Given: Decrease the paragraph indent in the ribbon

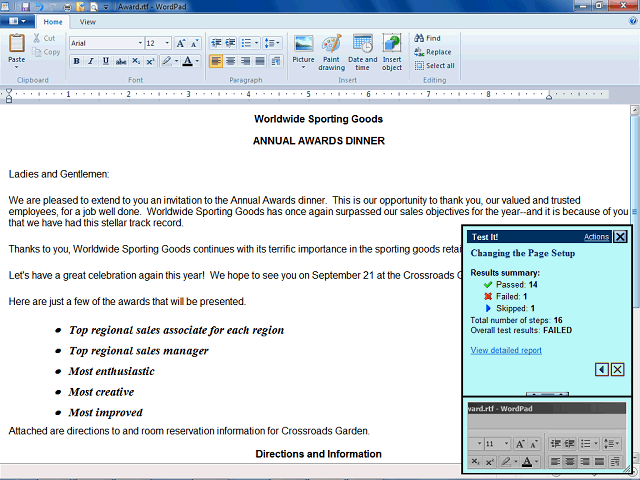Looking at the screenshot, I should pos(216,43).
